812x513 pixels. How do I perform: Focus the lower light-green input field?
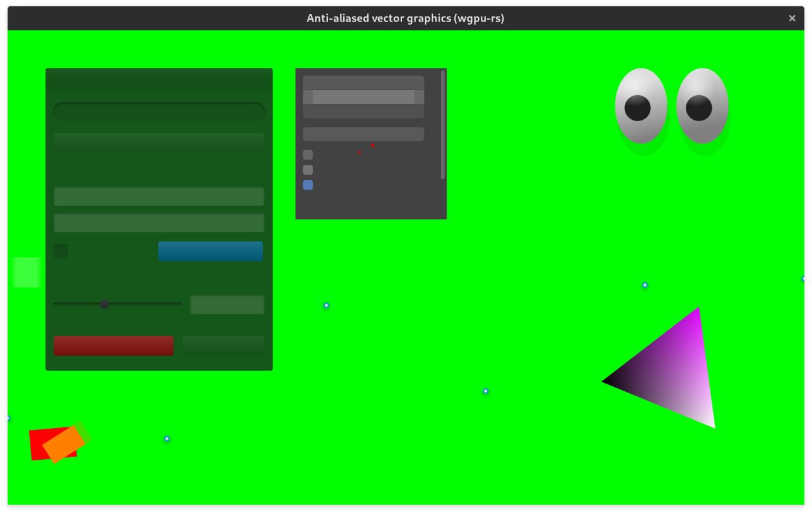pos(159,223)
